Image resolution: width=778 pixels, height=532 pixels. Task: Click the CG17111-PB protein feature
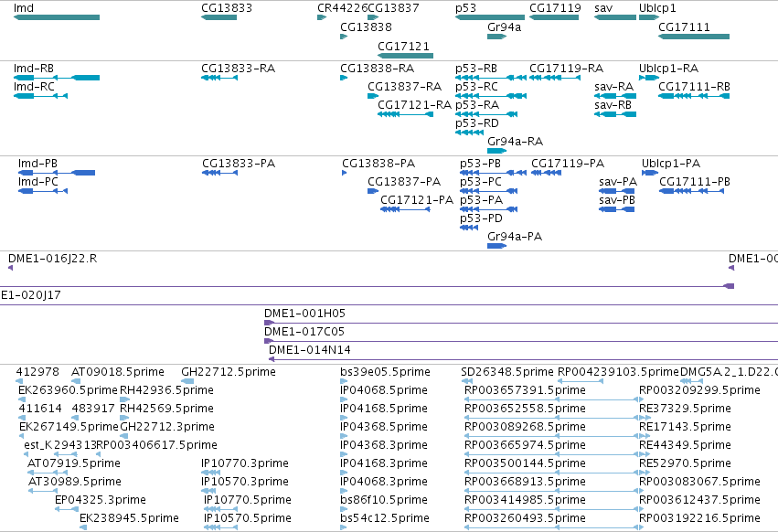(x=692, y=191)
